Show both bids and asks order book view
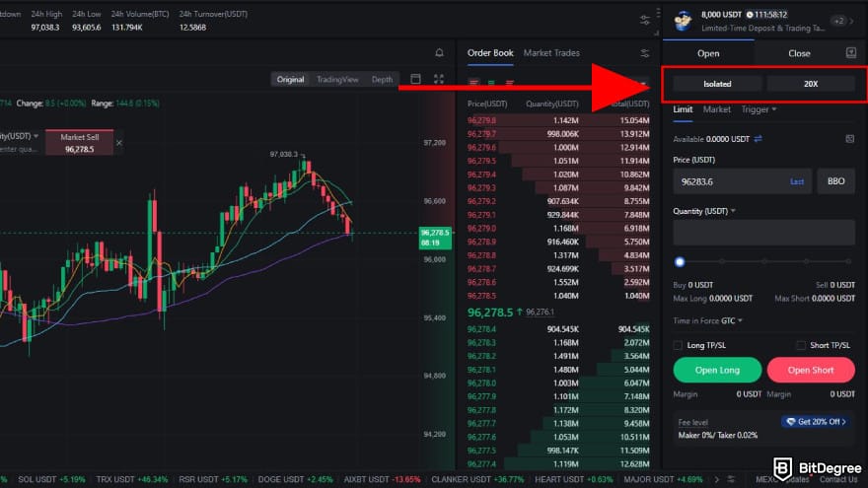 click(474, 83)
